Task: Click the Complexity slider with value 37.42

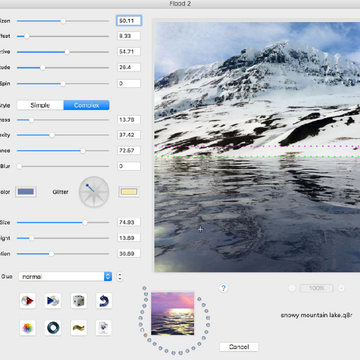Action: point(63,135)
